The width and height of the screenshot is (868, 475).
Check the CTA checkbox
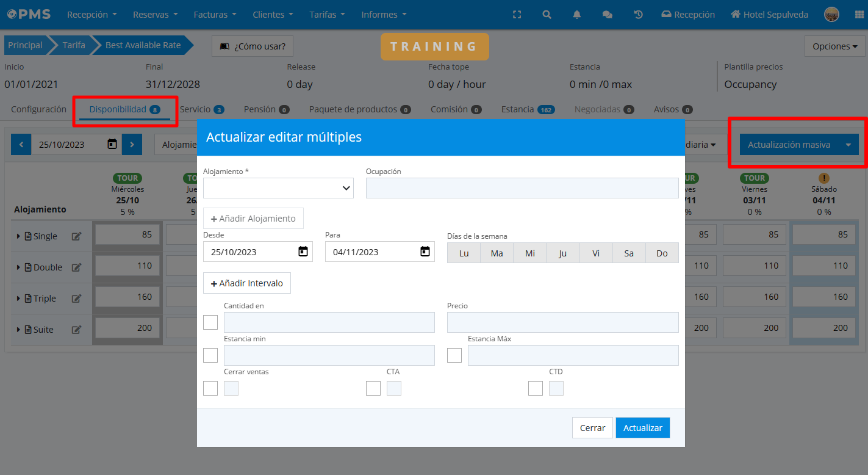[x=373, y=388]
